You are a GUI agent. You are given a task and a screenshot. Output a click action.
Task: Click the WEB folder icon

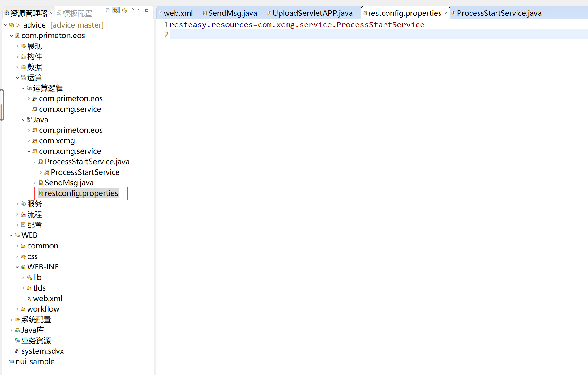pos(17,235)
